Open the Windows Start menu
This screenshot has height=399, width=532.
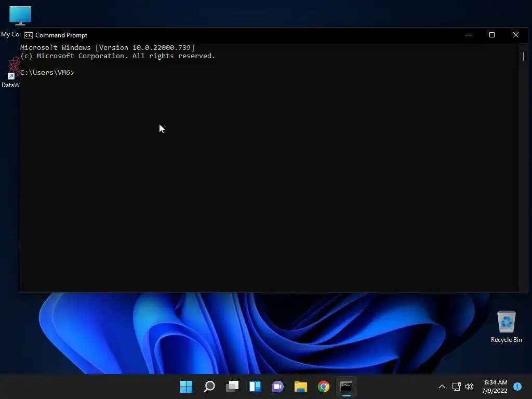pyautogui.click(x=186, y=387)
